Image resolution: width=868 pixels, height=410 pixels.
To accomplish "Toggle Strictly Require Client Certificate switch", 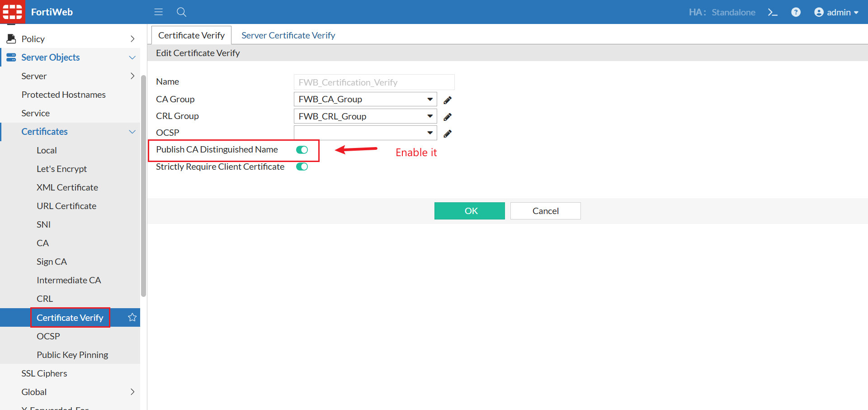I will point(302,167).
